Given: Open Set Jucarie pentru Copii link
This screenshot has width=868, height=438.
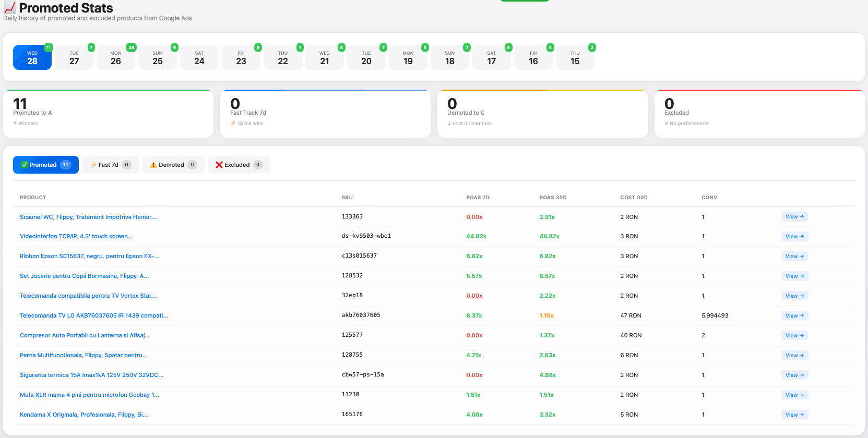Looking at the screenshot, I should (84, 276).
